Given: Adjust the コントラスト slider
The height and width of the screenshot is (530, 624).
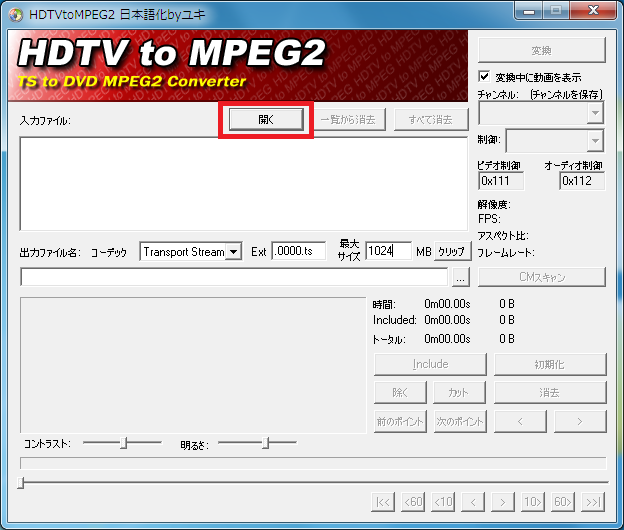Looking at the screenshot, I should 123,443.
